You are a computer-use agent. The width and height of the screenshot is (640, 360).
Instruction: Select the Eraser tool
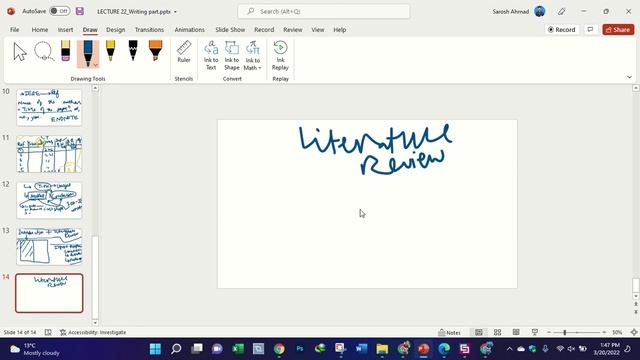(65, 51)
